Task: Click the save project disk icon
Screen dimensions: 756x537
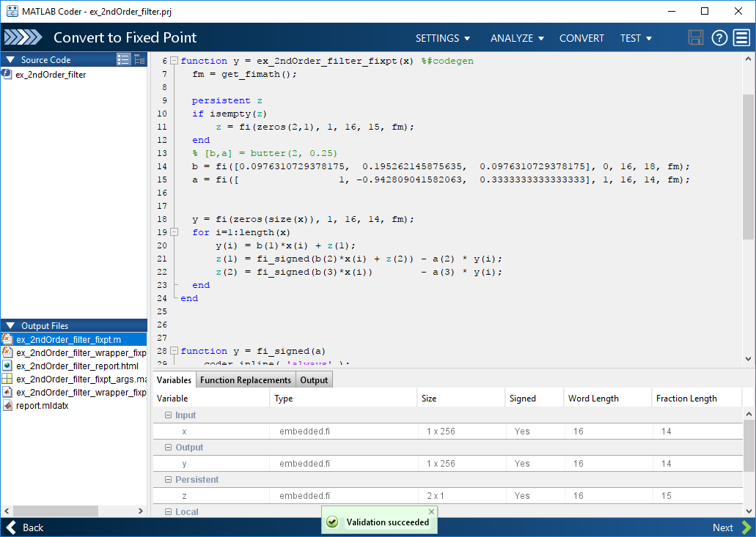Action: click(696, 38)
